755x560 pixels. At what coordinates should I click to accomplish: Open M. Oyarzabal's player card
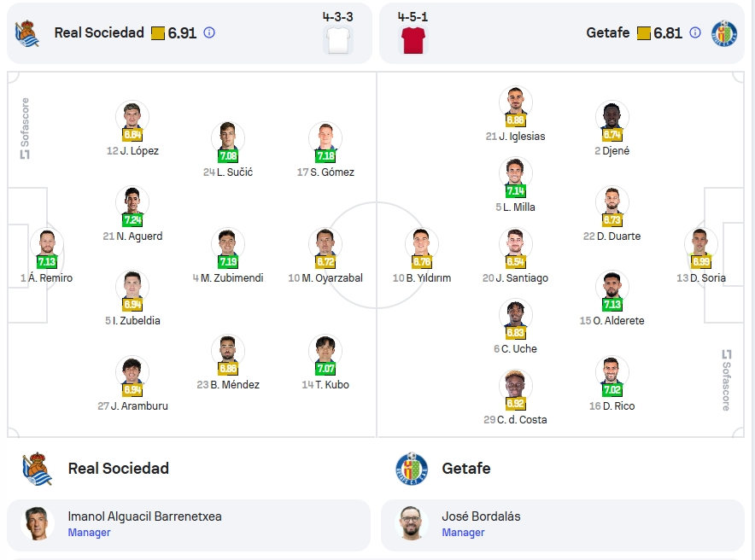(x=325, y=256)
